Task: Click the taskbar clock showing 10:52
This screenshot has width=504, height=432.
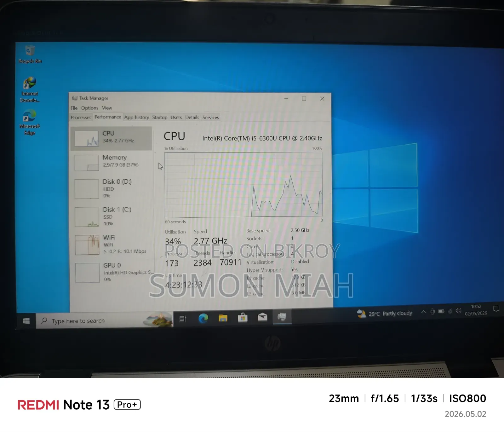Action: (476, 310)
